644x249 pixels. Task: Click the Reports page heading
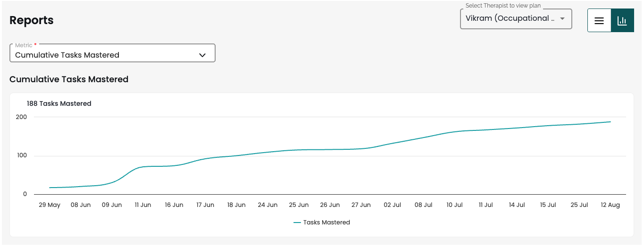point(32,20)
